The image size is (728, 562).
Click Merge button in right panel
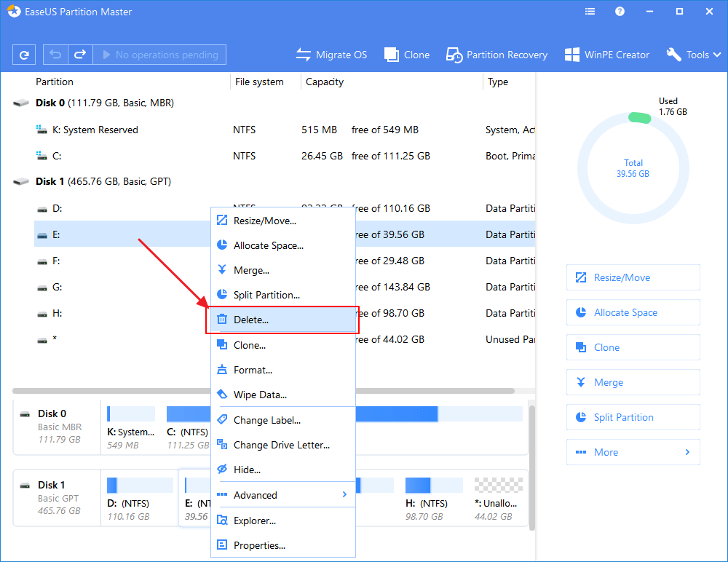(633, 382)
